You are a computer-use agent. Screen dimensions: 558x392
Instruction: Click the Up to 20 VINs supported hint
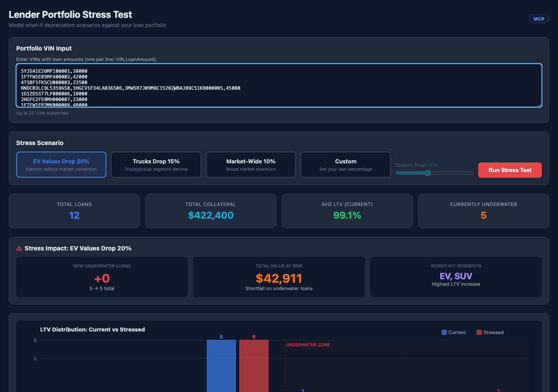pos(42,113)
